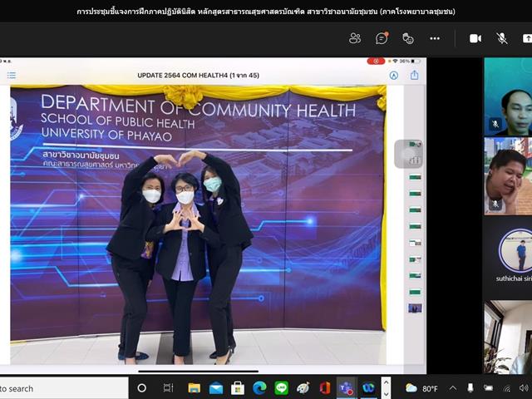Click the iPad home indicator bar
Image resolution: width=532 pixels, height=399 pixels.
pos(199,372)
